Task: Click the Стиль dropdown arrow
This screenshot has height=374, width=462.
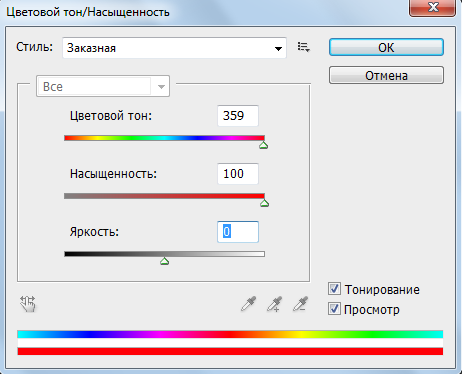Action: [278, 49]
